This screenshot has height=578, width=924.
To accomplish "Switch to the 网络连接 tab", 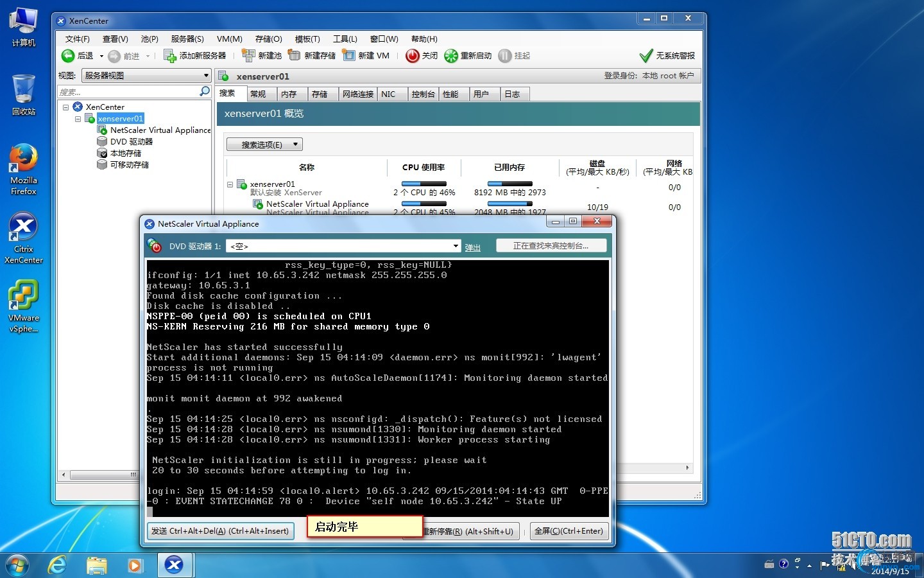I will tap(357, 94).
